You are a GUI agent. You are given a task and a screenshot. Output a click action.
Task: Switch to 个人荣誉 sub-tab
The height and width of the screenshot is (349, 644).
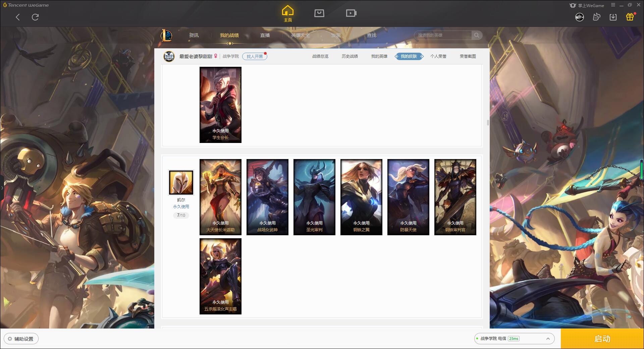pyautogui.click(x=438, y=56)
